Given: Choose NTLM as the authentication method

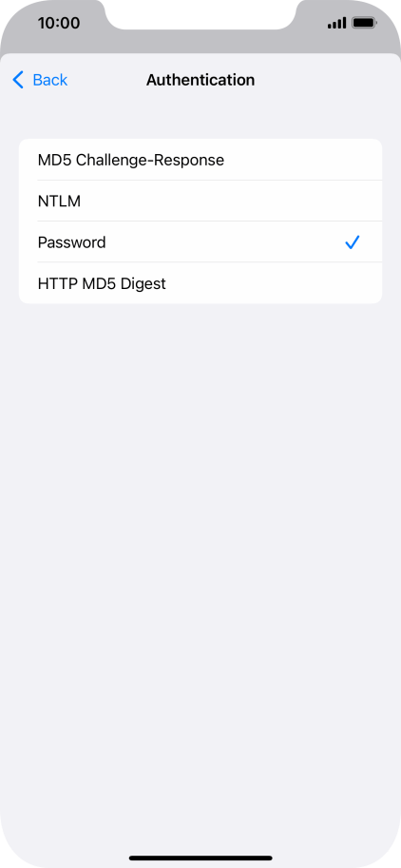Looking at the screenshot, I should pos(200,201).
